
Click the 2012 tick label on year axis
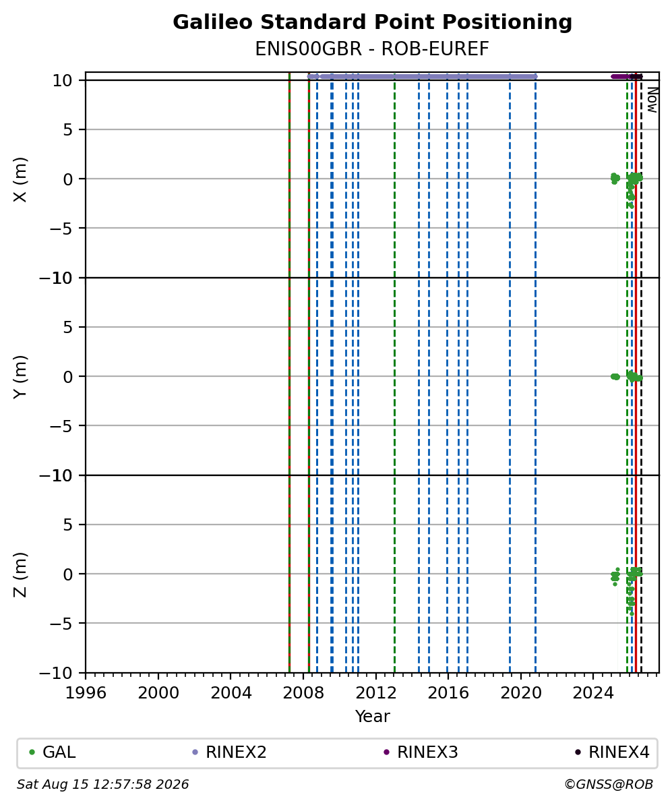click(x=376, y=694)
